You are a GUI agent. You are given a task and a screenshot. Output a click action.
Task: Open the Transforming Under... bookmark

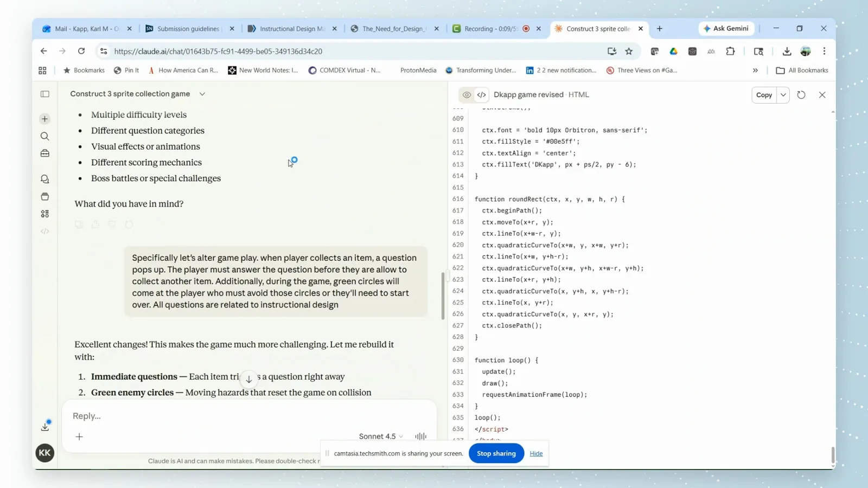click(x=481, y=70)
